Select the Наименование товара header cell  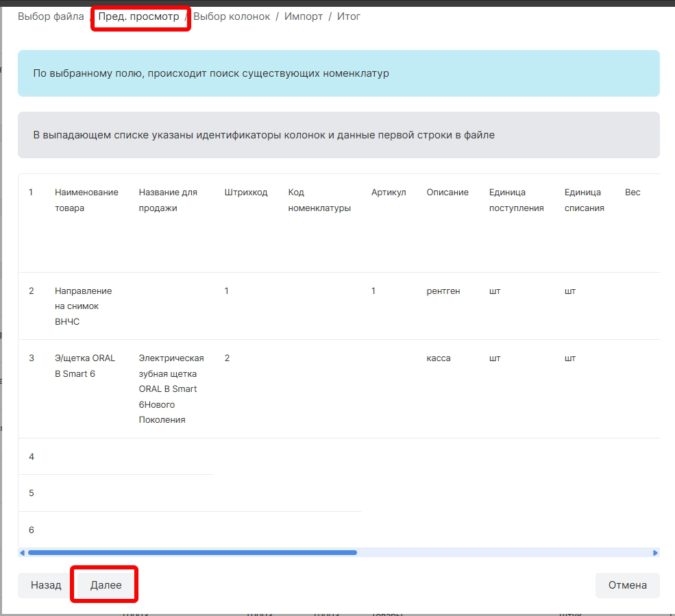click(86, 200)
